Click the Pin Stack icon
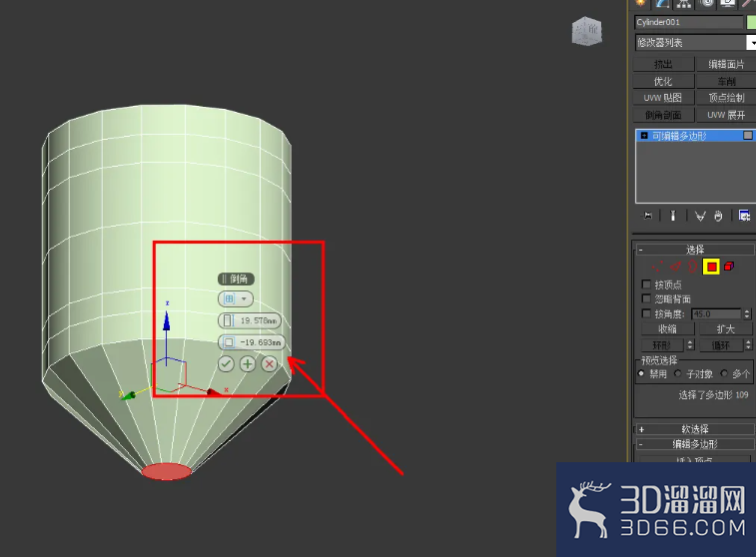 (x=647, y=216)
